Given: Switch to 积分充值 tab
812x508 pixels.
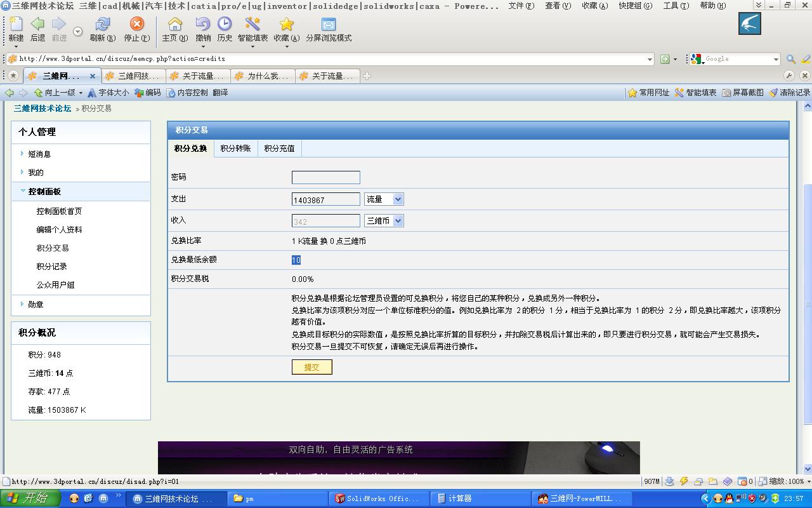Looking at the screenshot, I should [280, 149].
